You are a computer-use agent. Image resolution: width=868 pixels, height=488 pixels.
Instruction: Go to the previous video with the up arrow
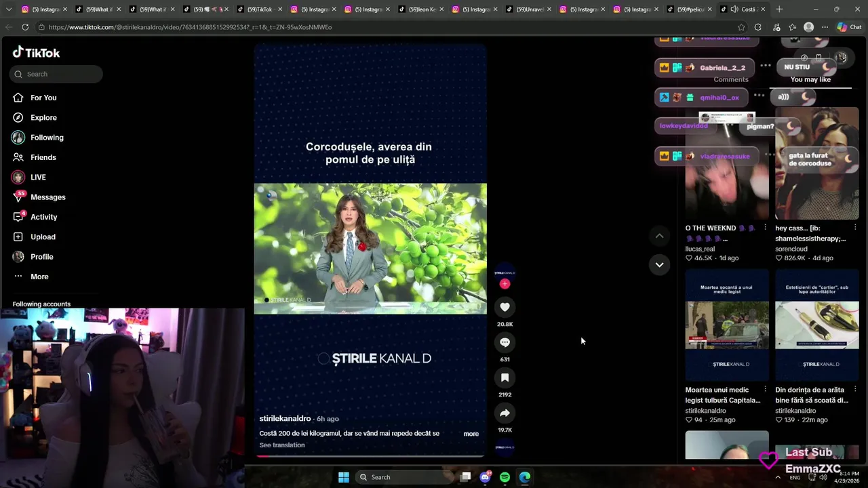coord(659,236)
